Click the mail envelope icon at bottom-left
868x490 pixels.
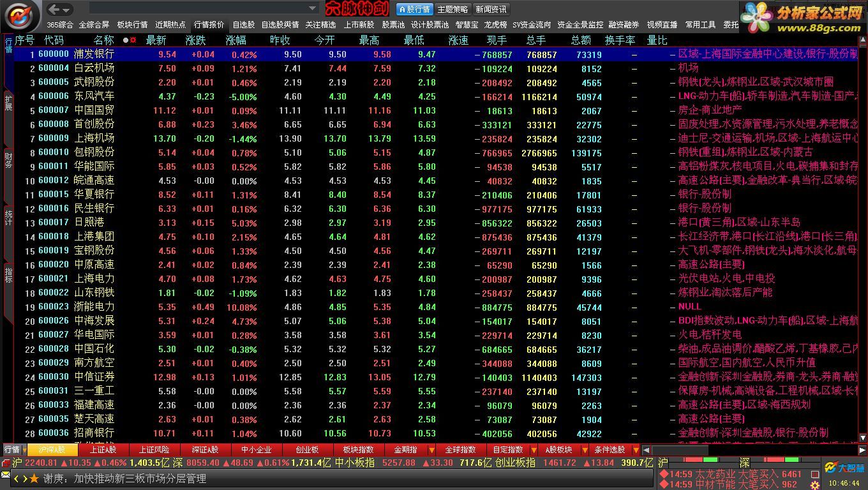pyautogui.click(x=6, y=476)
